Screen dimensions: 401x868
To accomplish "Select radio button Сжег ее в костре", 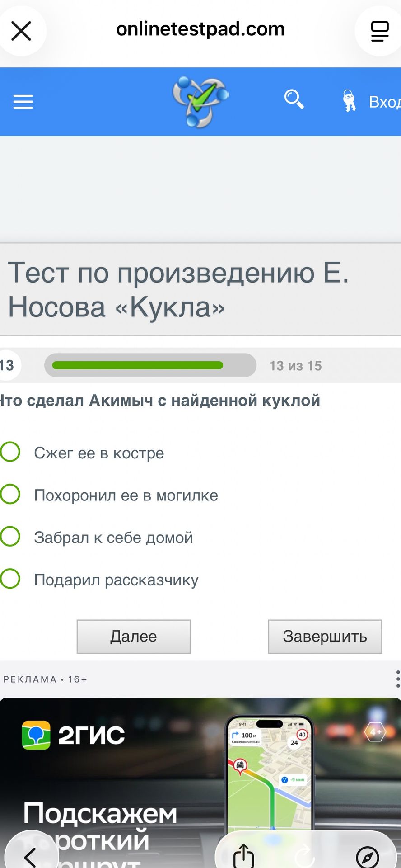I will 10,452.
